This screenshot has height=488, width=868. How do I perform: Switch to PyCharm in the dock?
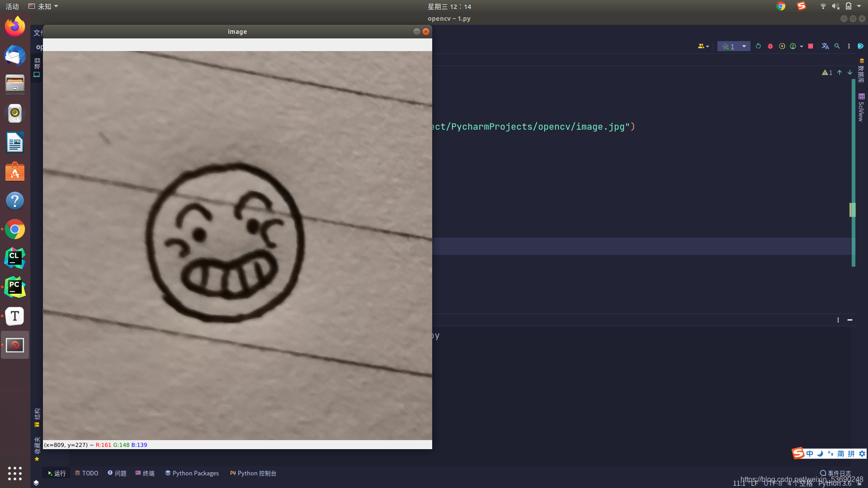click(15, 287)
